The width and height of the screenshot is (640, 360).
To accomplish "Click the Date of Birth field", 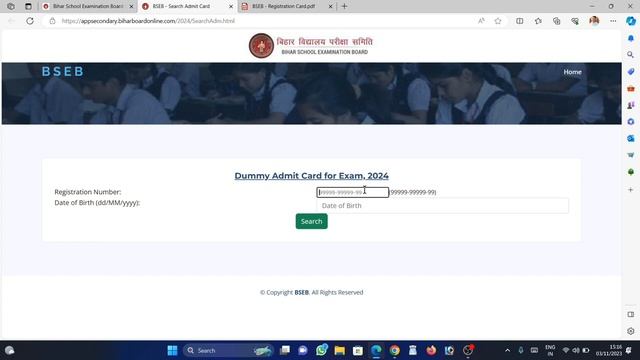I will tap(442, 206).
